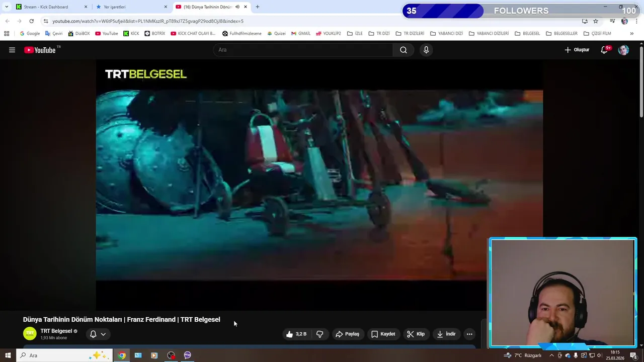This screenshot has height=362, width=644.
Task: Open more actions three-dot menu
Action: [x=469, y=334]
